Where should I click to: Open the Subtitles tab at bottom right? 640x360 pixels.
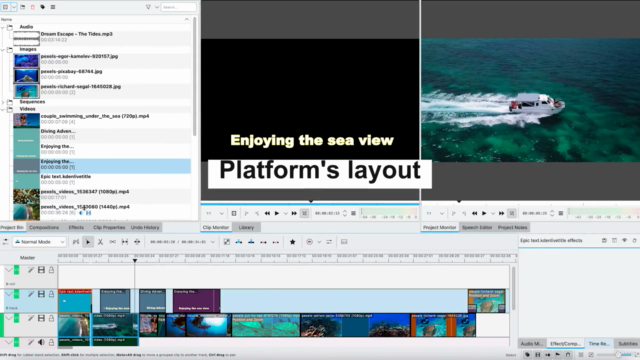coord(627,344)
